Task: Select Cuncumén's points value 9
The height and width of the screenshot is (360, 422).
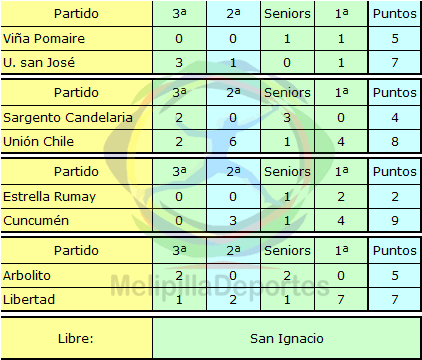Action: coord(395,221)
